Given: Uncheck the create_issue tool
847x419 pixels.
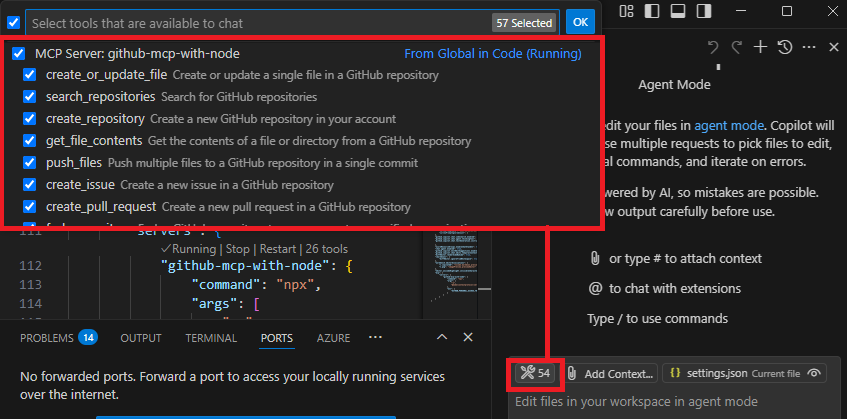Looking at the screenshot, I should click(29, 185).
